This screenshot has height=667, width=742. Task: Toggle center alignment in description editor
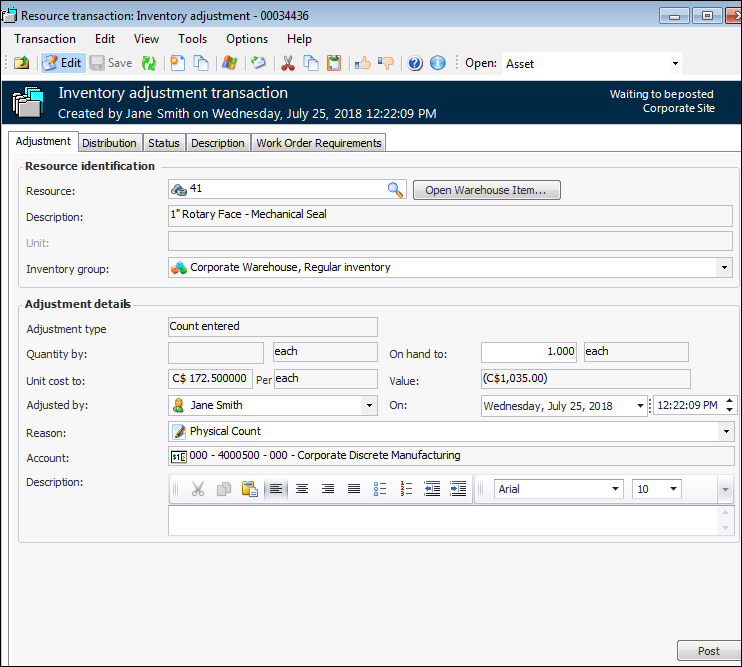301,489
